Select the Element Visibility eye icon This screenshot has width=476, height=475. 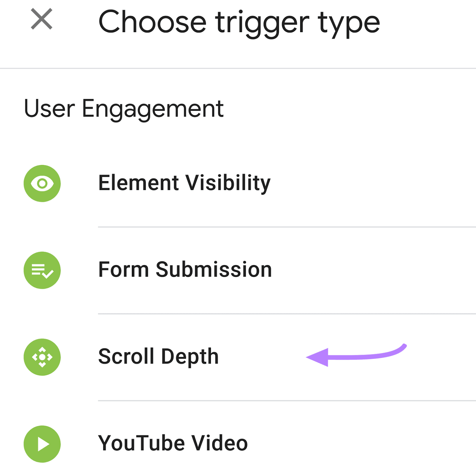tap(42, 184)
